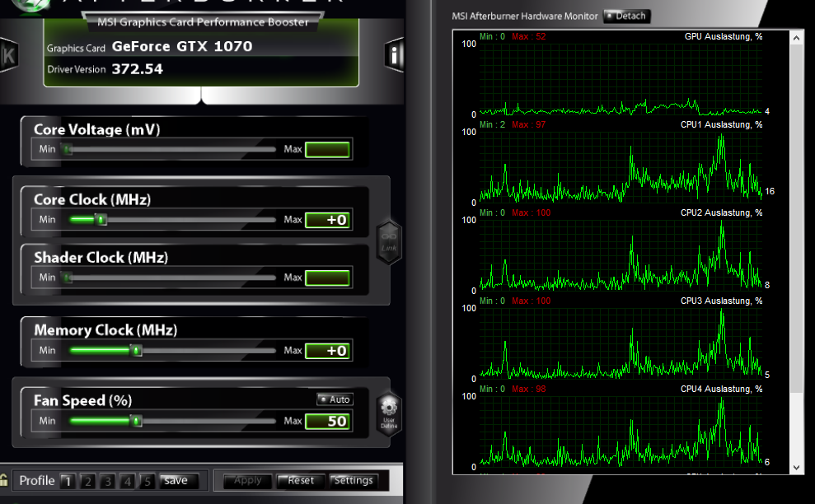Click the Memory Clock slider handle
The width and height of the screenshot is (815, 504).
[136, 351]
